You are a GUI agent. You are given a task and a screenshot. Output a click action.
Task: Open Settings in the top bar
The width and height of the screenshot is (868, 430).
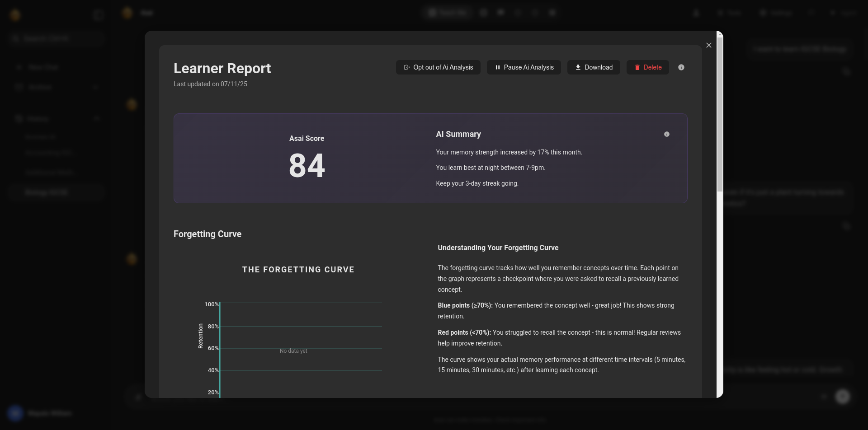coord(776,13)
